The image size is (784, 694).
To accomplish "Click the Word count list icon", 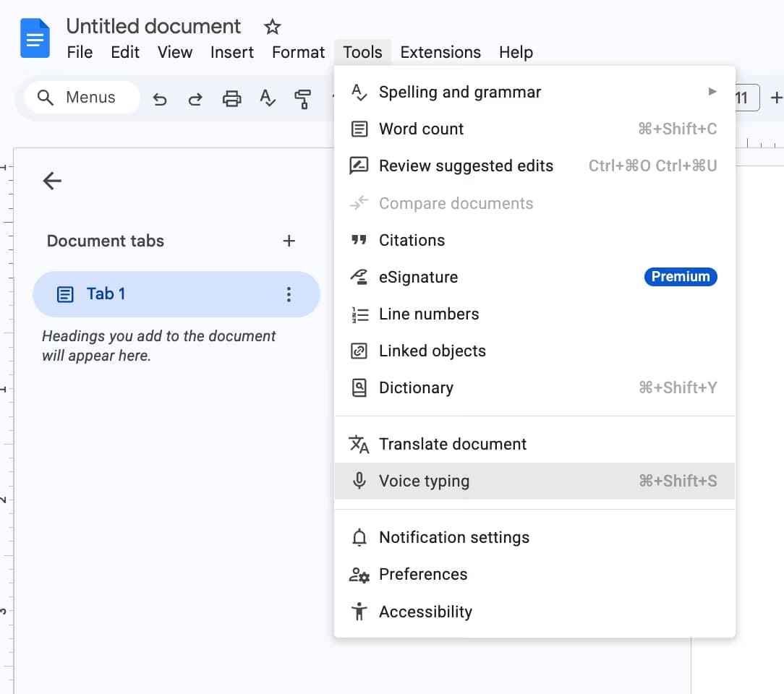I will click(x=359, y=129).
